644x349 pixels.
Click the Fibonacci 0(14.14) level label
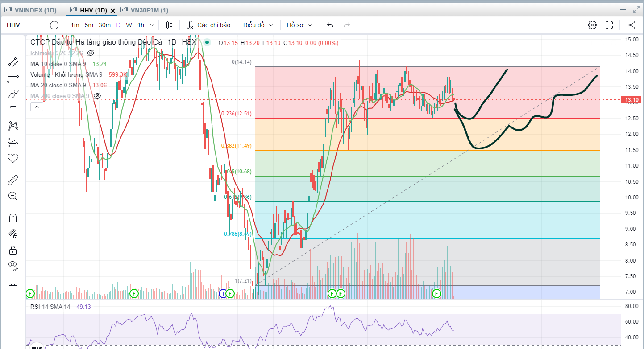(x=241, y=62)
